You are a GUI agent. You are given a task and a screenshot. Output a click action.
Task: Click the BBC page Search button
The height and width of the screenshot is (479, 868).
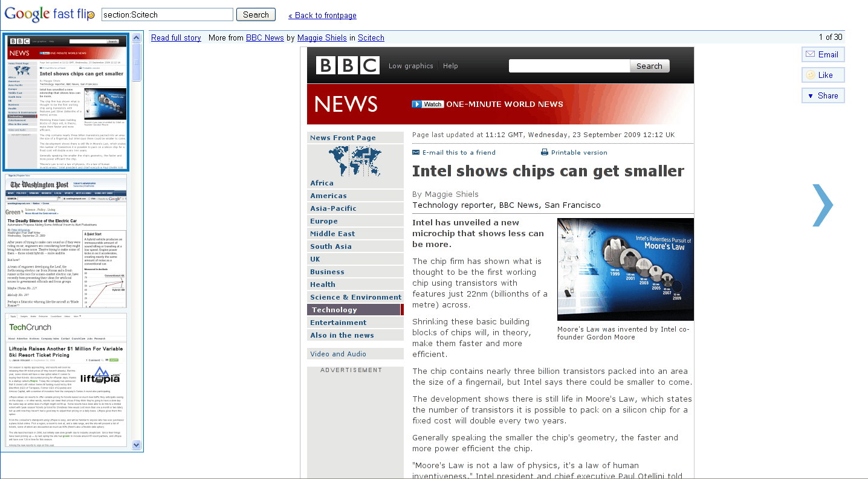tap(649, 66)
